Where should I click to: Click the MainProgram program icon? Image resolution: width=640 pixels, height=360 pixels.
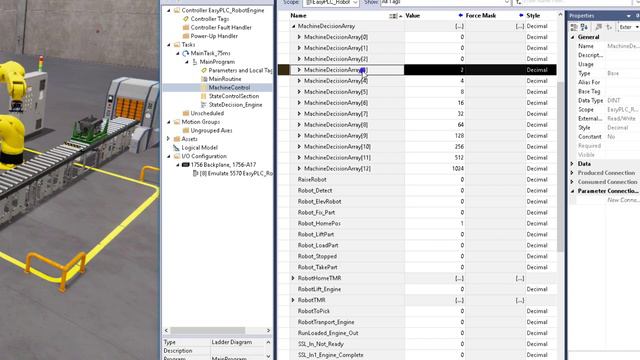tap(195, 62)
